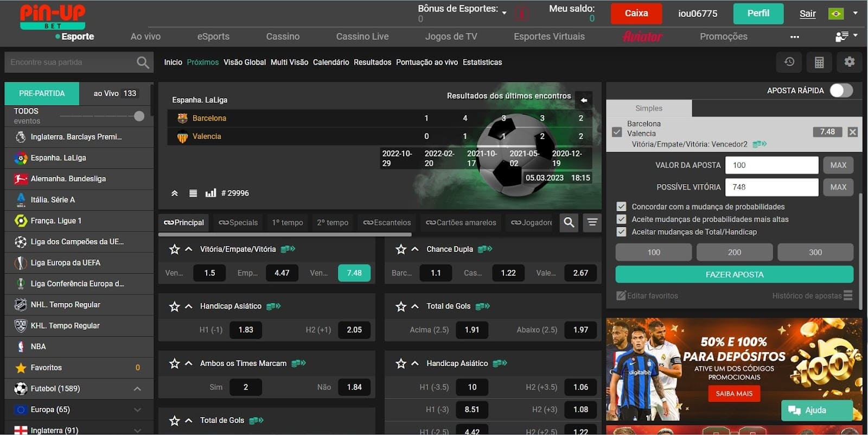
Task: Click the Valor da Aposta input field
Action: 772,165
